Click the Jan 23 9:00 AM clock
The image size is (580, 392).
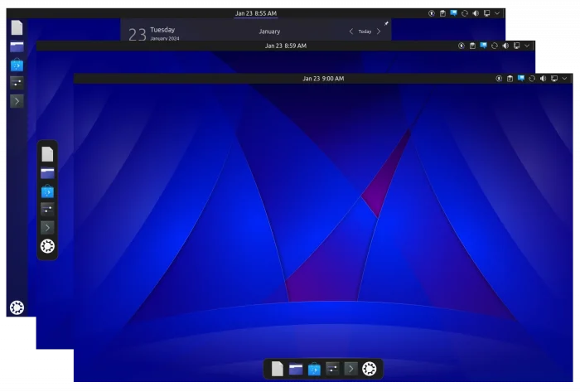(x=323, y=79)
